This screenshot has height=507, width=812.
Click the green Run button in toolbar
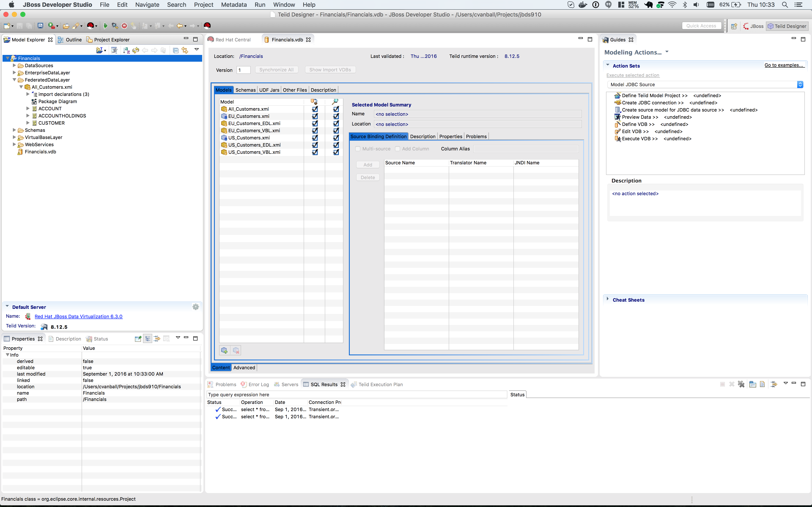pos(105,26)
